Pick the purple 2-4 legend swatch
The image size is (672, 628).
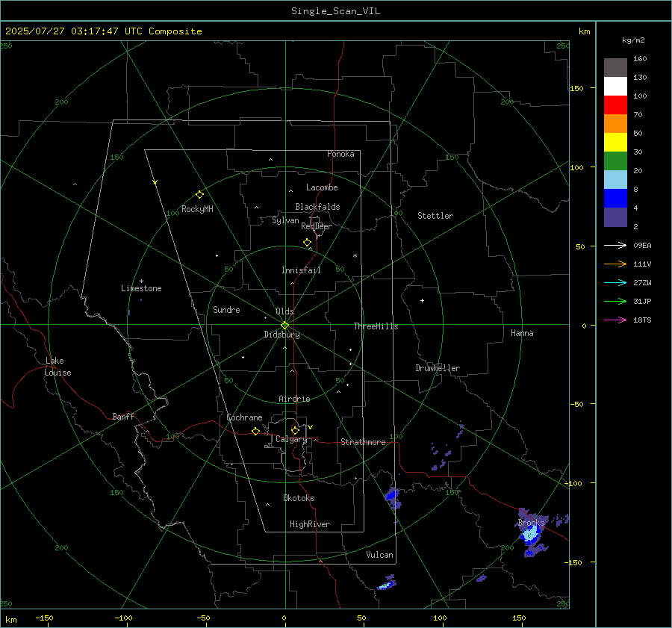pyautogui.click(x=615, y=217)
